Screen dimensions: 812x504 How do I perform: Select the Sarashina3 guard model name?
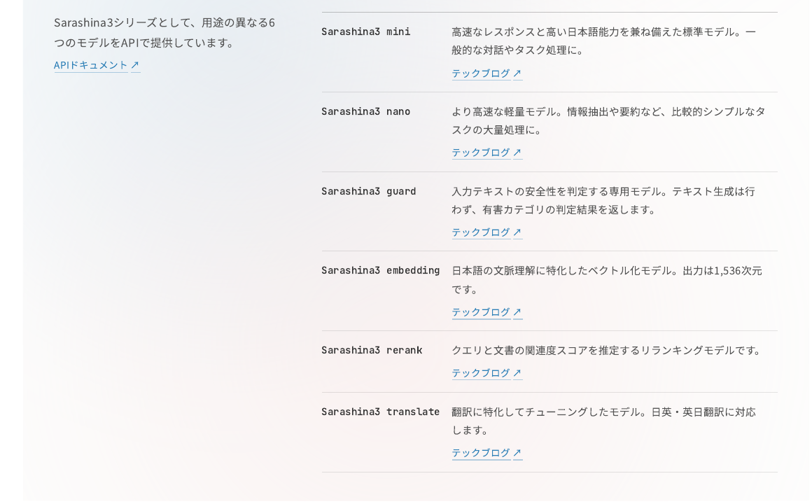point(369,191)
